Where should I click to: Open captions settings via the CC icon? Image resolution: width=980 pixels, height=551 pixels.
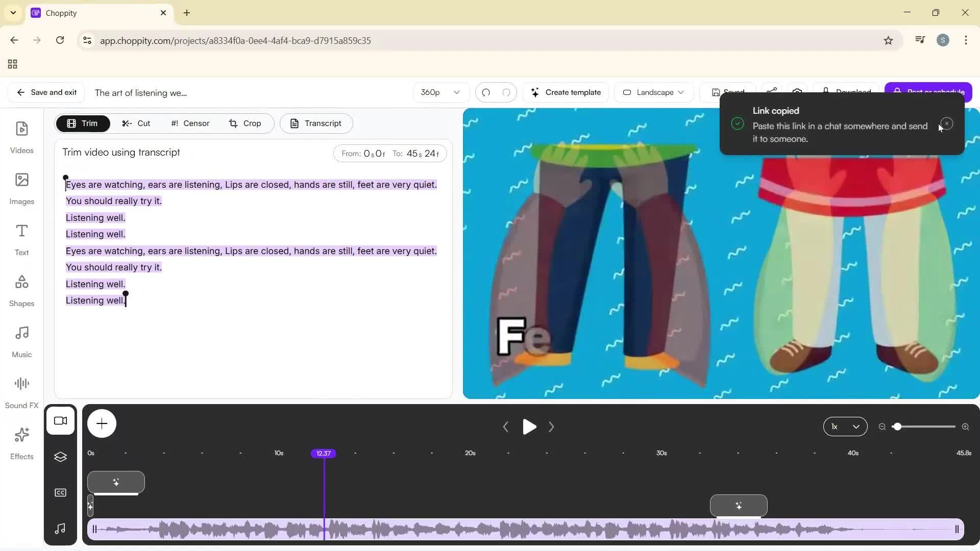(60, 492)
